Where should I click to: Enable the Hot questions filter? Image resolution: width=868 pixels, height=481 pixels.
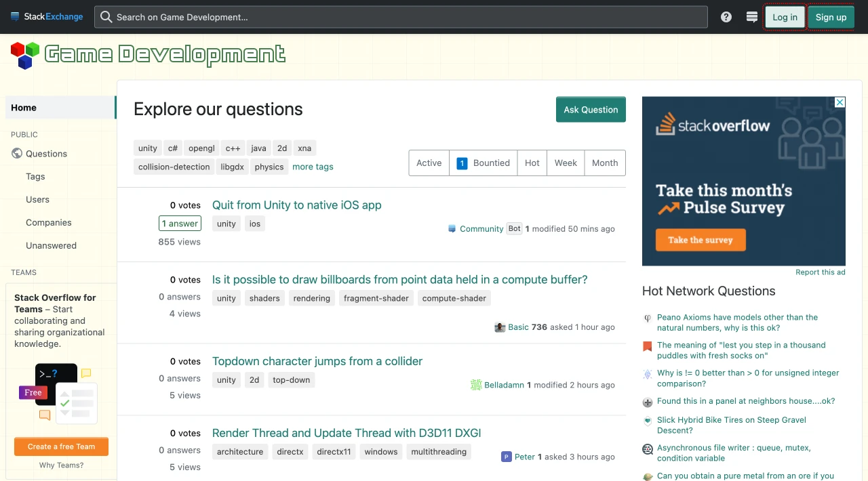tap(532, 163)
